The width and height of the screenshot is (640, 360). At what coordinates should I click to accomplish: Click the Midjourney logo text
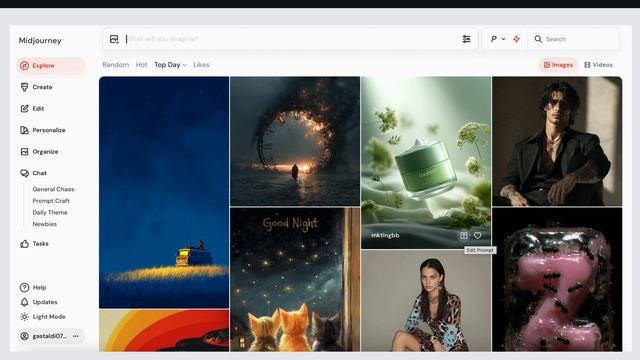(40, 40)
